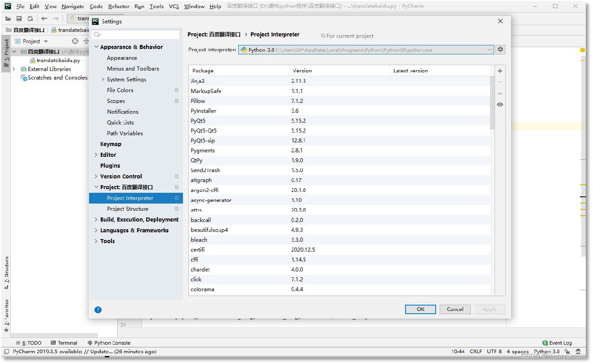
Task: Click the package list vertical scrollbar
Action: (x=492, y=102)
